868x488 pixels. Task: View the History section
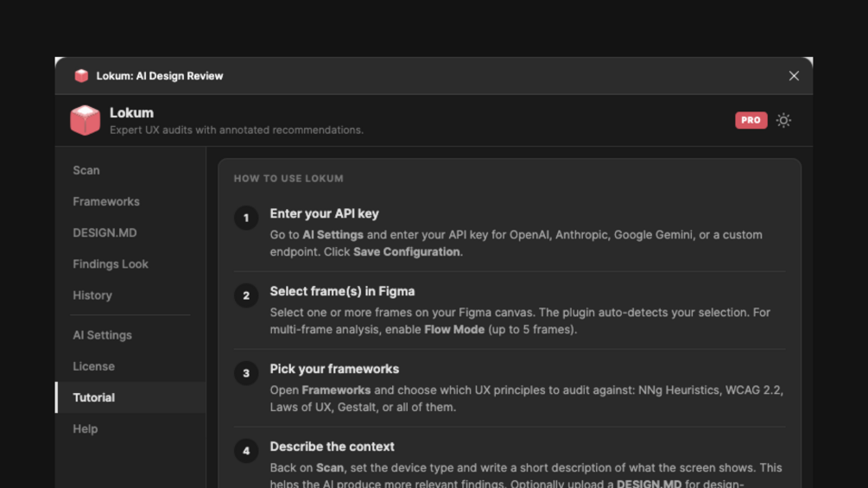pyautogui.click(x=92, y=295)
